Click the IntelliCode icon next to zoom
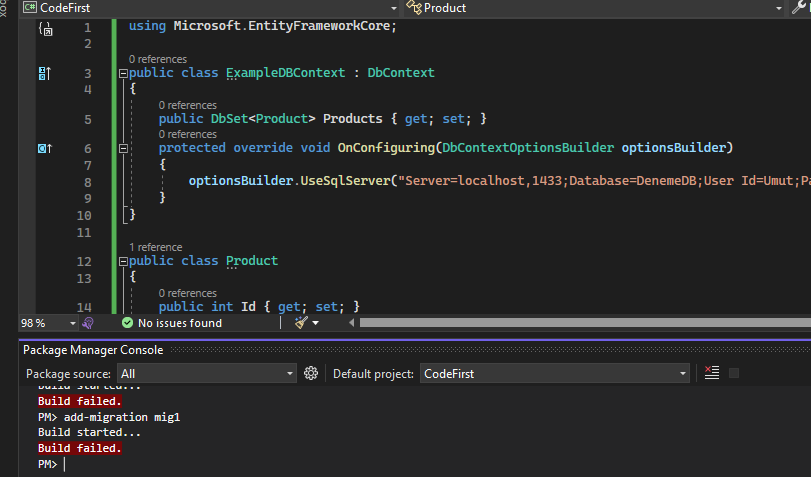 coord(88,323)
